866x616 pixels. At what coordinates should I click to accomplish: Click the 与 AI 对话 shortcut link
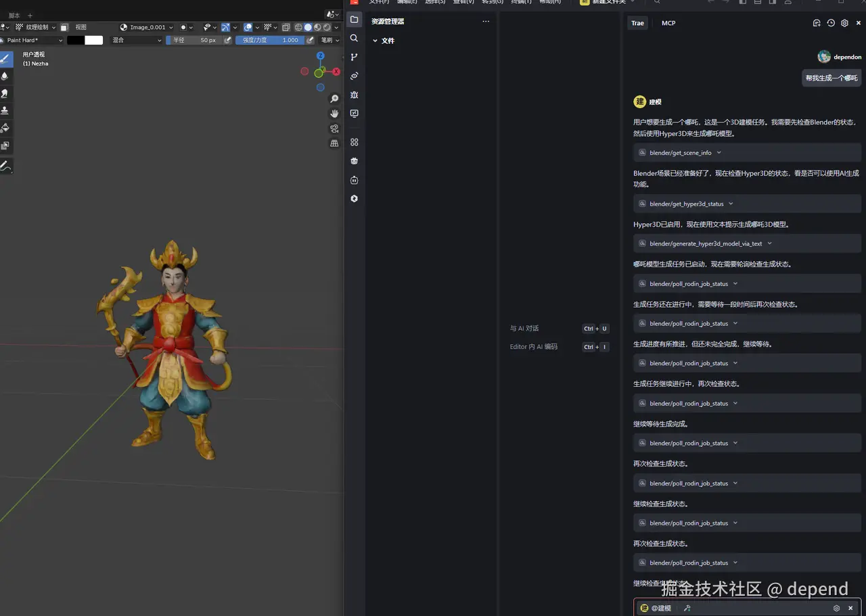pyautogui.click(x=524, y=329)
